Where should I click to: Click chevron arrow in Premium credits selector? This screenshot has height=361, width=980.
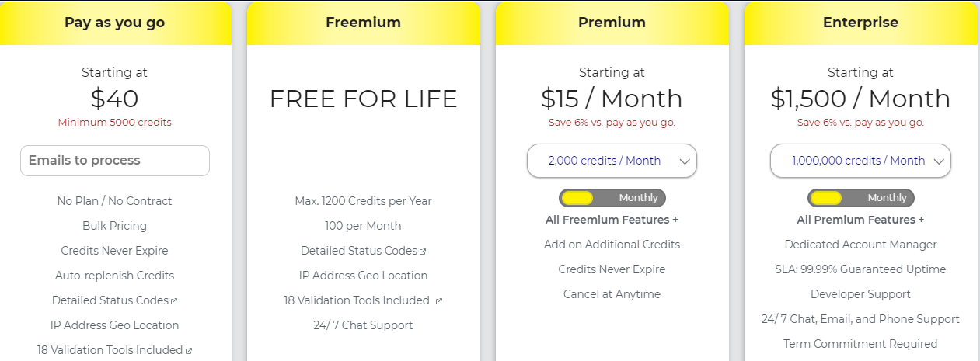[685, 161]
